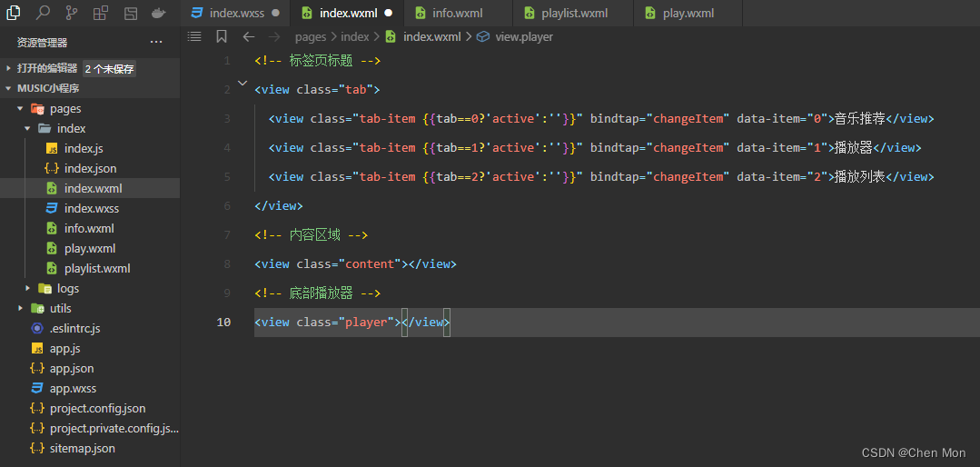Collapse the MUSIC小程序 project section
Screen dimensions: 980x467
tap(9, 88)
